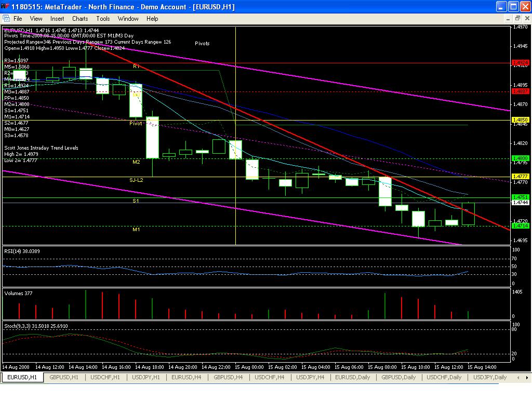Click the red 1.4924 price label

click(520, 63)
